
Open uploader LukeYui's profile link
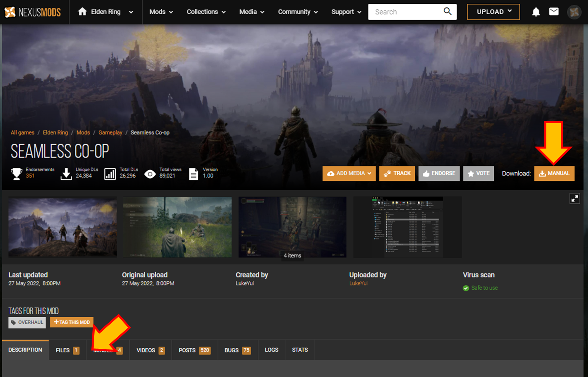pos(358,283)
